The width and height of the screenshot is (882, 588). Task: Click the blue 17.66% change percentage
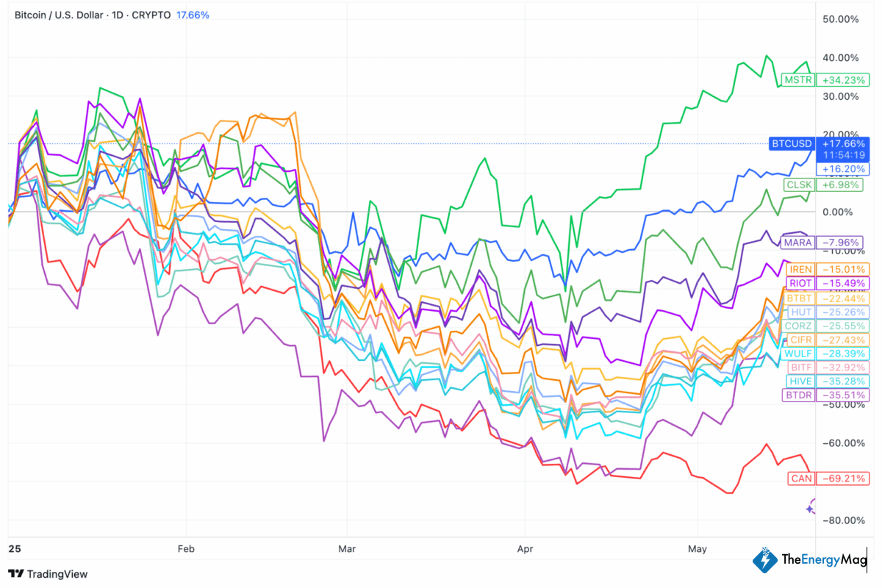[193, 14]
